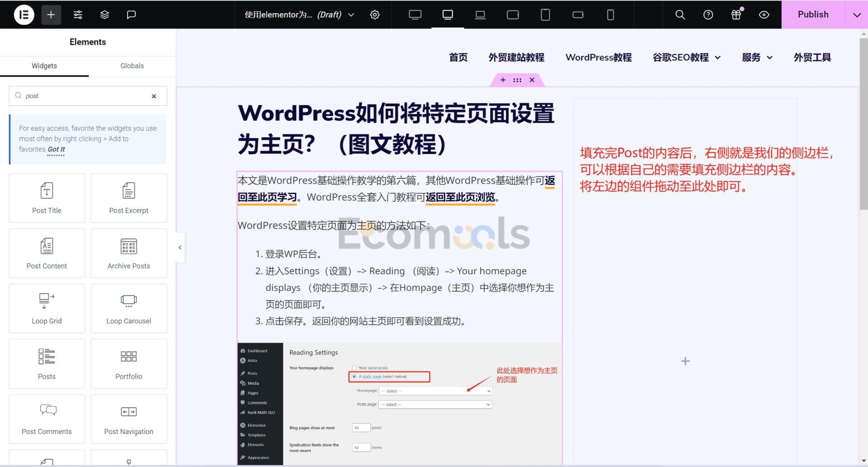Dismiss the tip with Got It
The image size is (868, 467).
pos(56,149)
